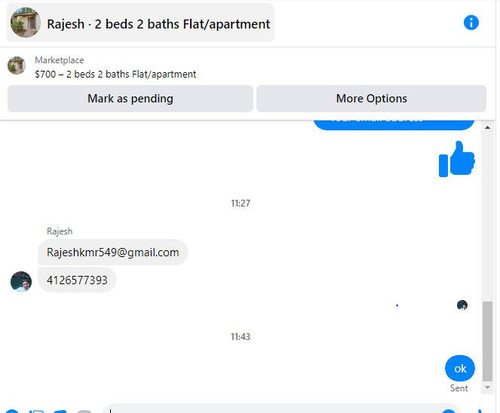Click the 11:43 timestamp
This screenshot has height=413, width=500.
pyautogui.click(x=241, y=337)
